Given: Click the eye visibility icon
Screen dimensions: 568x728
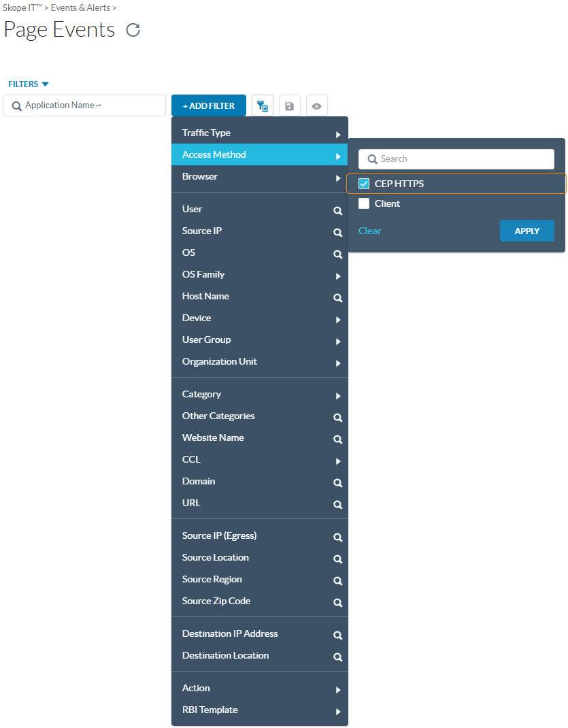Looking at the screenshot, I should pyautogui.click(x=317, y=106).
